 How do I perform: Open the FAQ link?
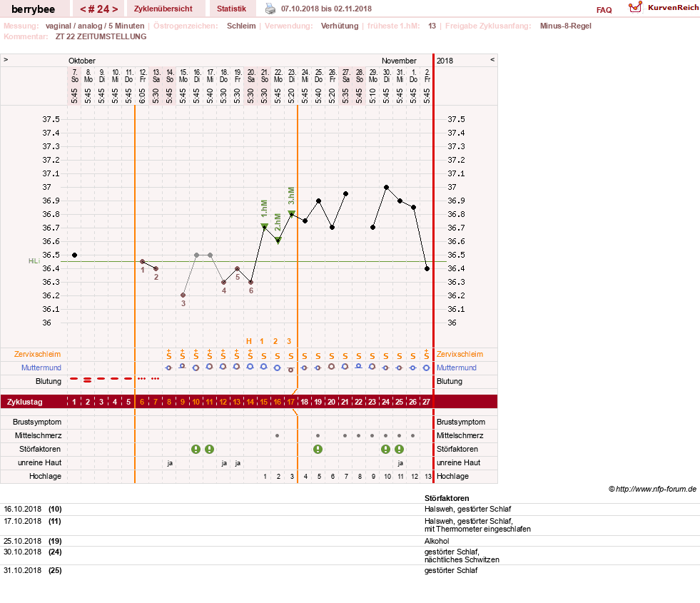tap(604, 10)
